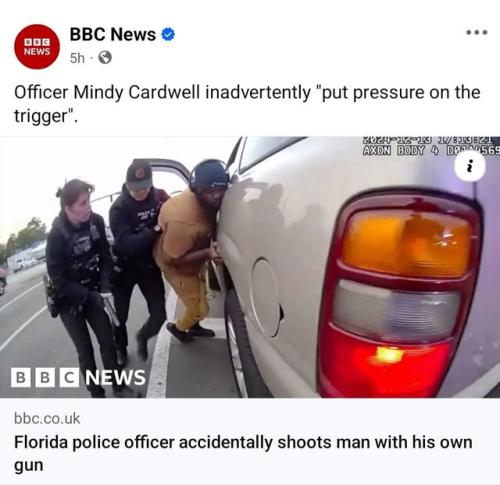500x485 pixels.
Task: Click the word "gun" ending the headline
Action: [x=29, y=466]
